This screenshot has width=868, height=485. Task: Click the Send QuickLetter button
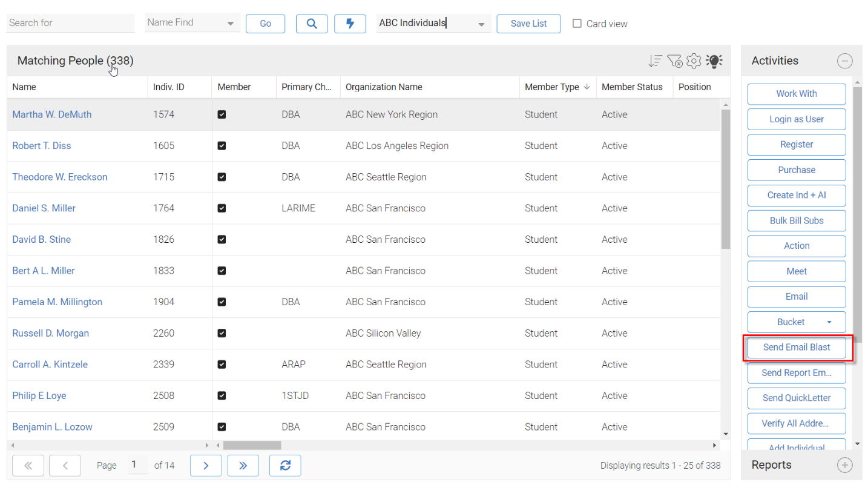[797, 398]
